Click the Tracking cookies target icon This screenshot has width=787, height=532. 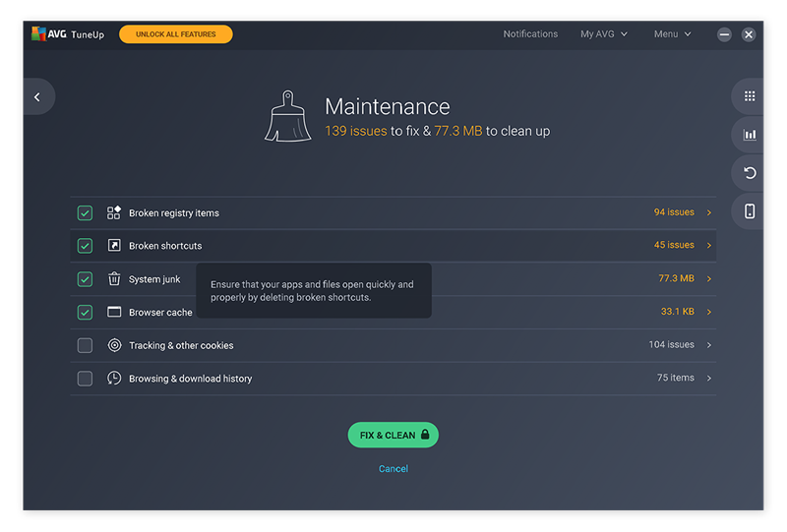click(114, 345)
